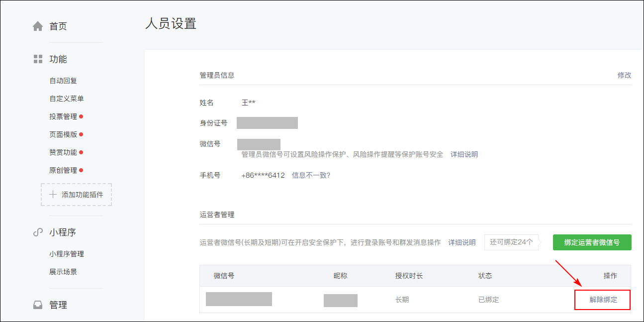Image resolution: width=644 pixels, height=322 pixels.
Task: Click the 授权时长 column header
Action: 409,276
